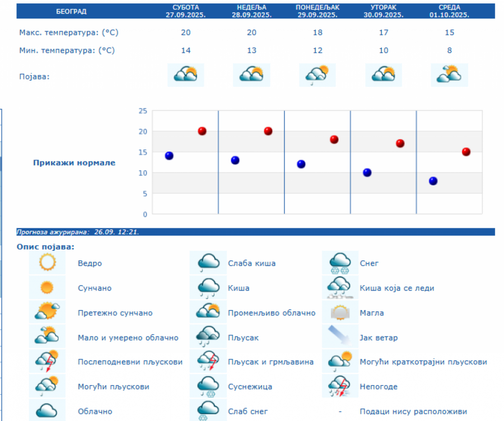The width and height of the screenshot is (504, 421).
Task: Click the Saturday forecast weather icon
Action: click(x=186, y=74)
